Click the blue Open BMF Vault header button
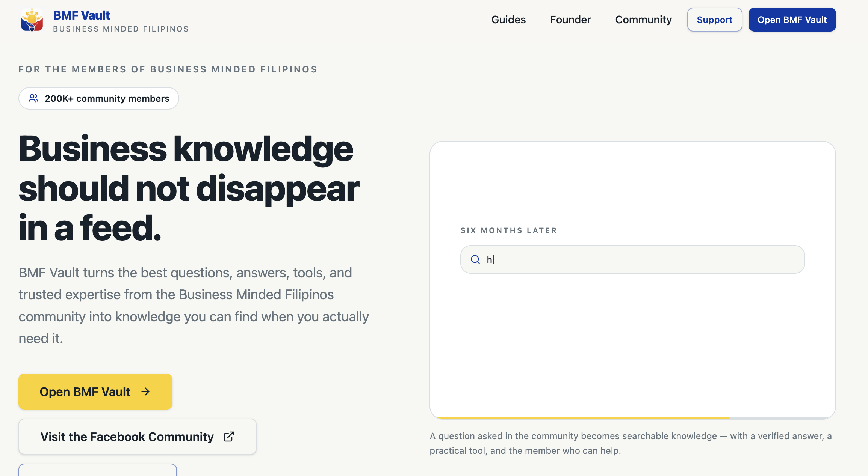Image resolution: width=868 pixels, height=476 pixels. click(x=792, y=20)
